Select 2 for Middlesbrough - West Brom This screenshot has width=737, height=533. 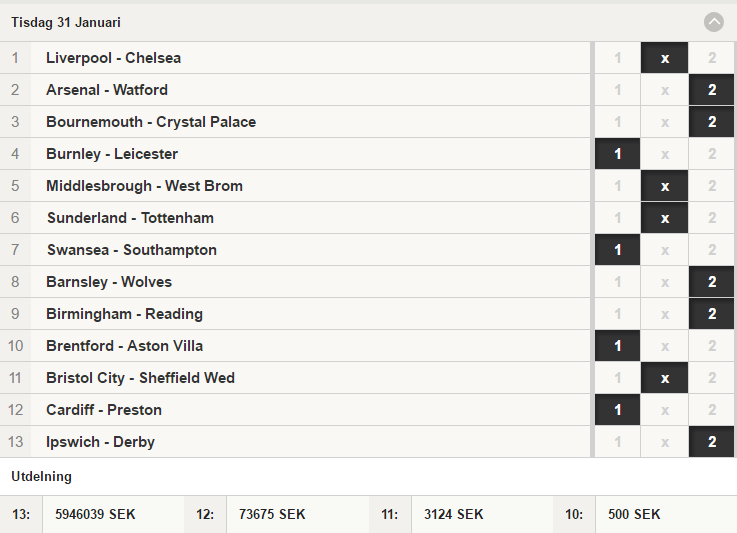(x=712, y=186)
